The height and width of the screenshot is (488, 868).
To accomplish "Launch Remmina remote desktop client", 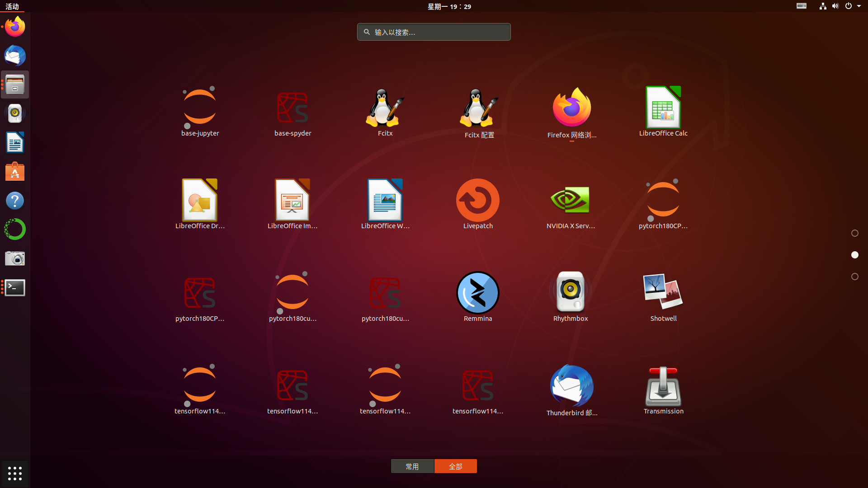I will 478,297.
